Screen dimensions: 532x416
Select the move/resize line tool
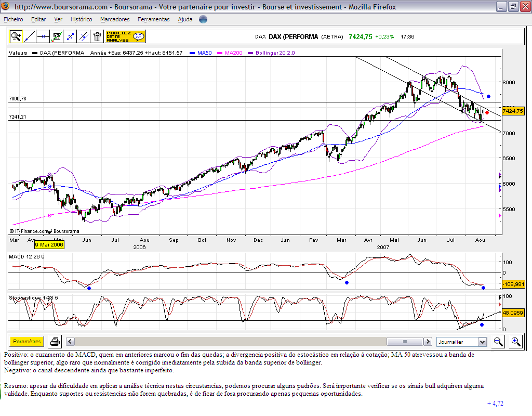pos(70,36)
